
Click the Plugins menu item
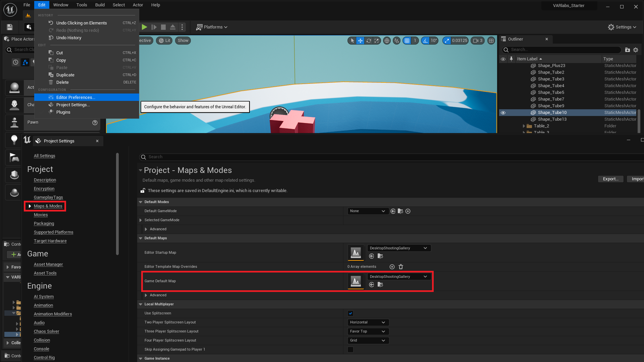coord(63,112)
